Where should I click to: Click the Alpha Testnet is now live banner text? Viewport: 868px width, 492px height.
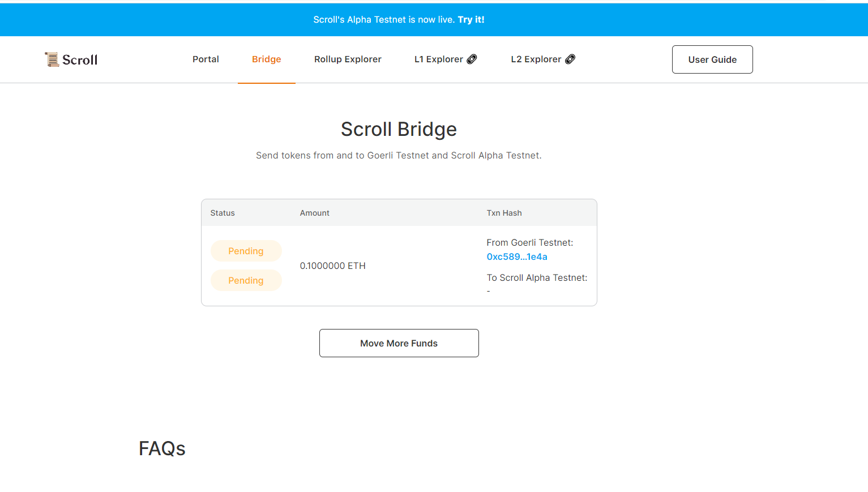384,19
